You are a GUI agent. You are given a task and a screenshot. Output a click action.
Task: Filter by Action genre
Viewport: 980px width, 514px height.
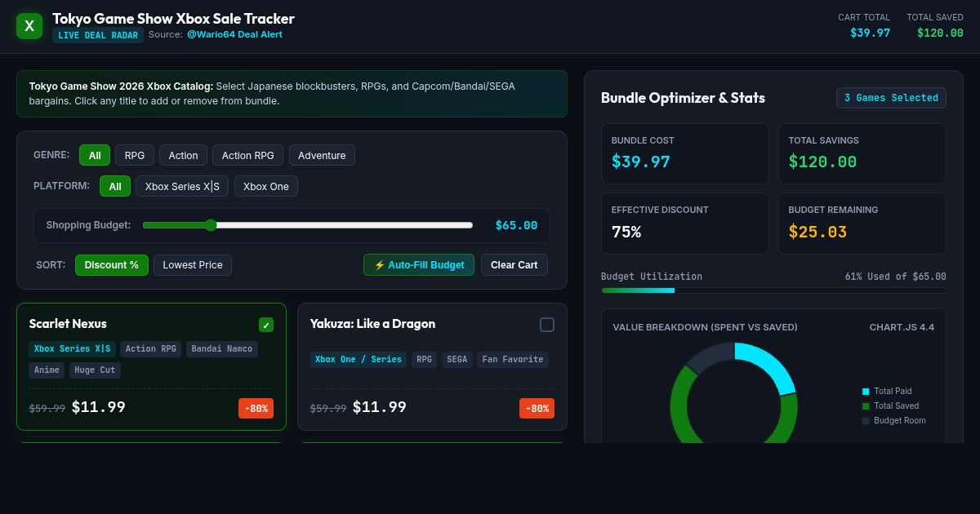pos(184,155)
